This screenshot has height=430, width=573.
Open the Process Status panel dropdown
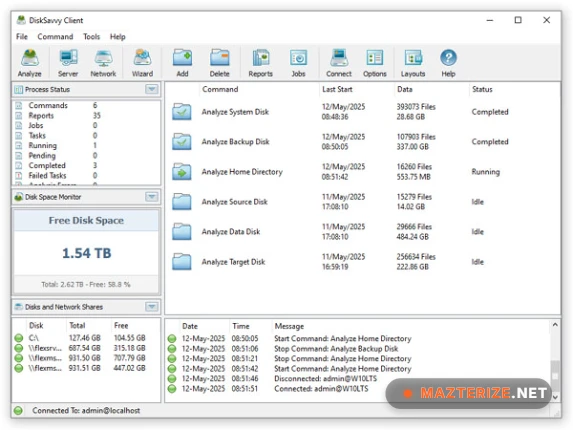pyautogui.click(x=152, y=89)
